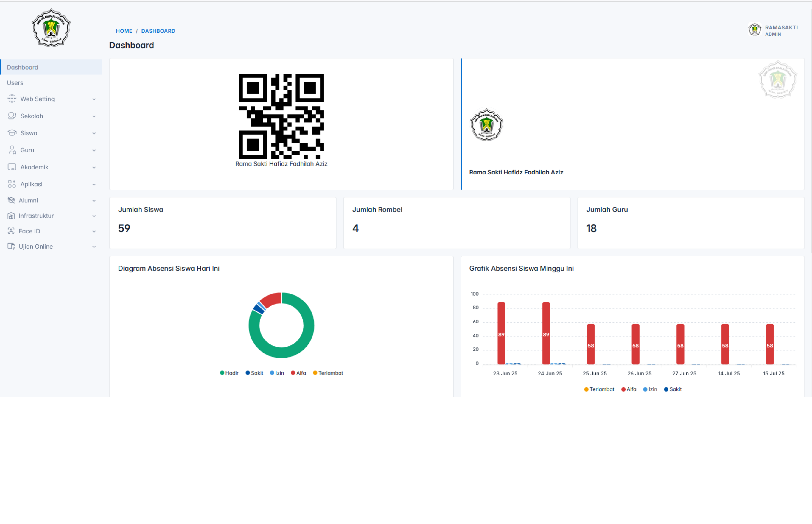Open Dashboard in the sidebar
The image size is (812, 524).
coord(51,67)
